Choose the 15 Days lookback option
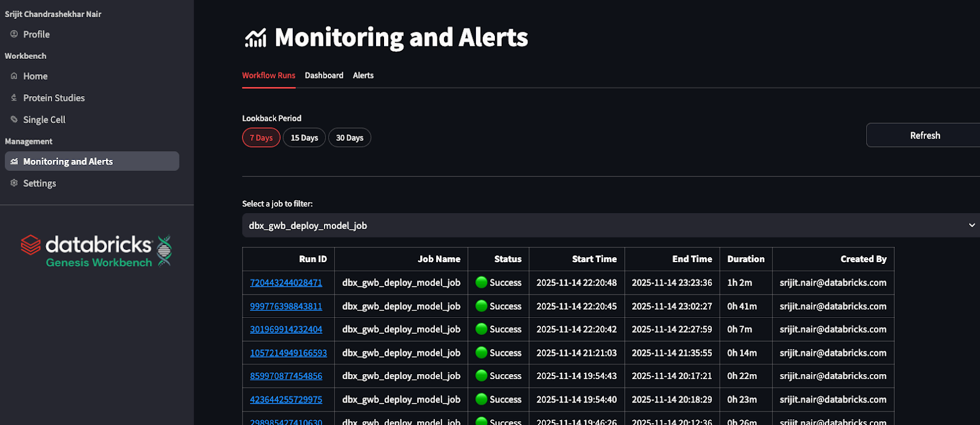 304,138
